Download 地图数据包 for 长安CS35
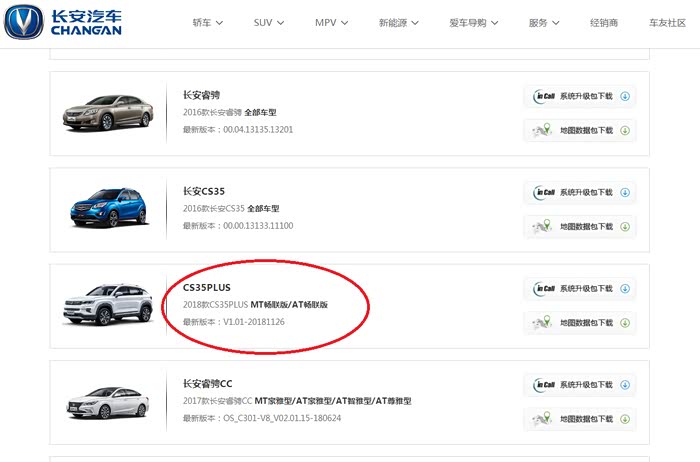The image size is (700, 462). (x=580, y=227)
